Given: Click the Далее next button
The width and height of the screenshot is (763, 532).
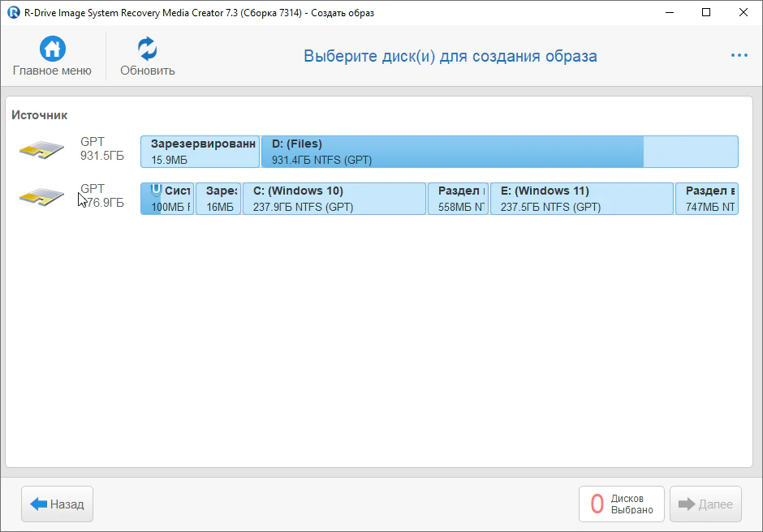Looking at the screenshot, I should tap(705, 504).
